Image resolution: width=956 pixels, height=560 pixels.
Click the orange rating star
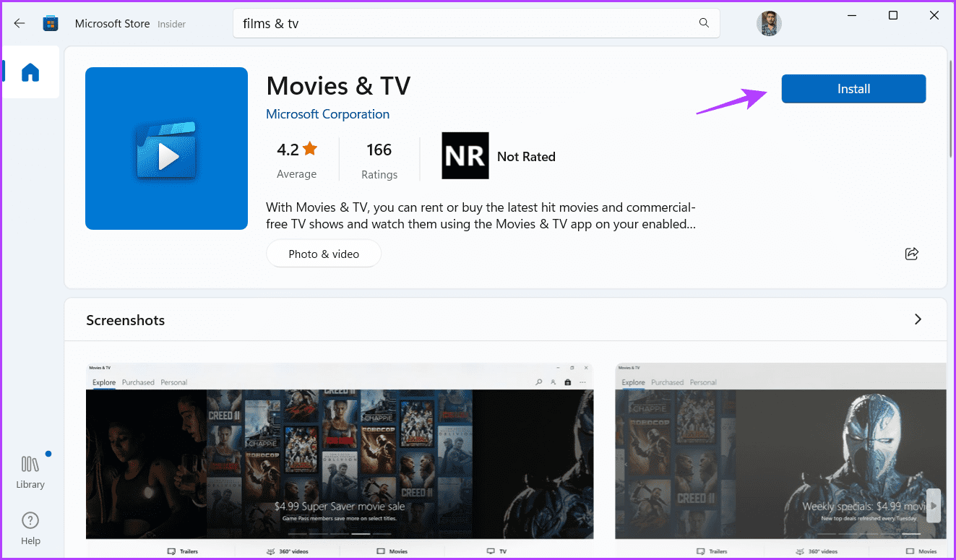click(x=310, y=149)
